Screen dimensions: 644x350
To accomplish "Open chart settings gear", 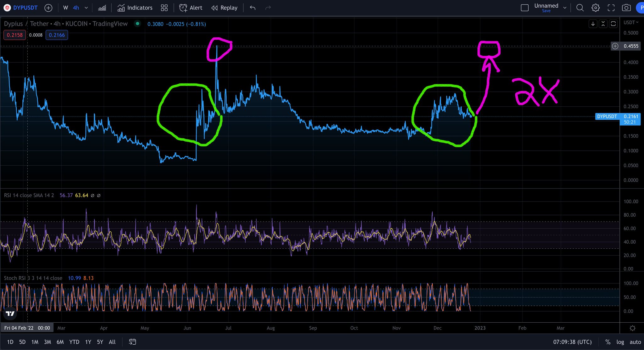I will click(x=595, y=8).
